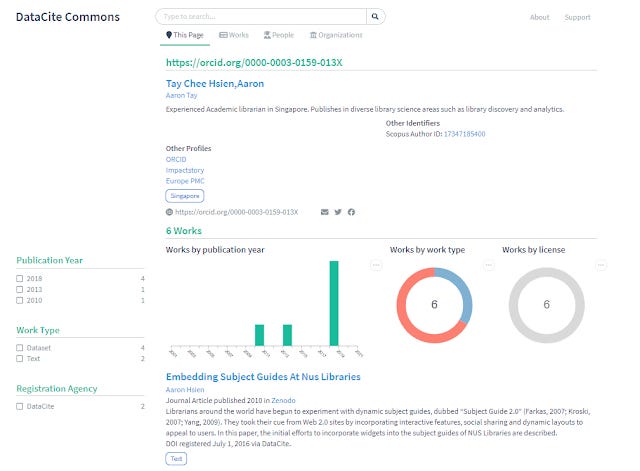This screenshot has width=640, height=471.
Task: Open Tay Chee Hsien,Aaron name link
Action: pos(215,84)
